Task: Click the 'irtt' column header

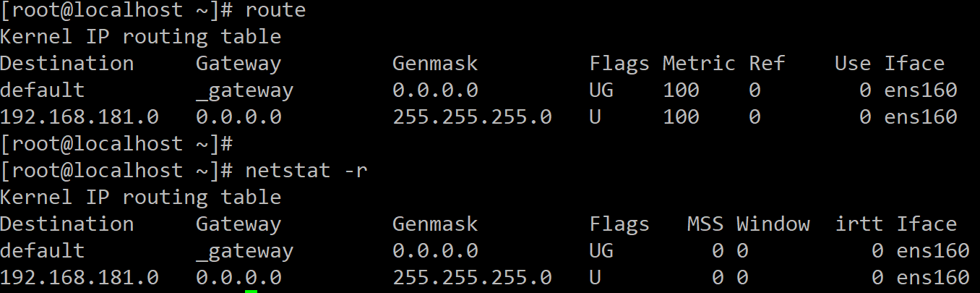Action: [859, 224]
